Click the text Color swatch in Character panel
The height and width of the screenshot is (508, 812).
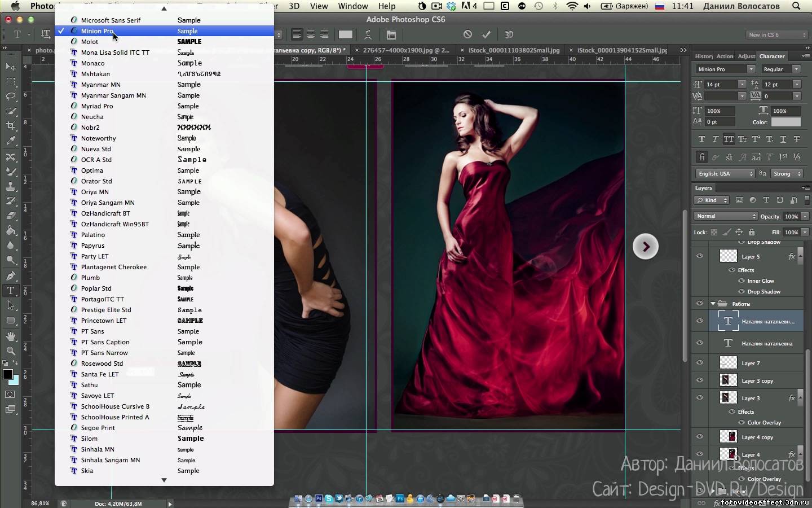point(785,122)
